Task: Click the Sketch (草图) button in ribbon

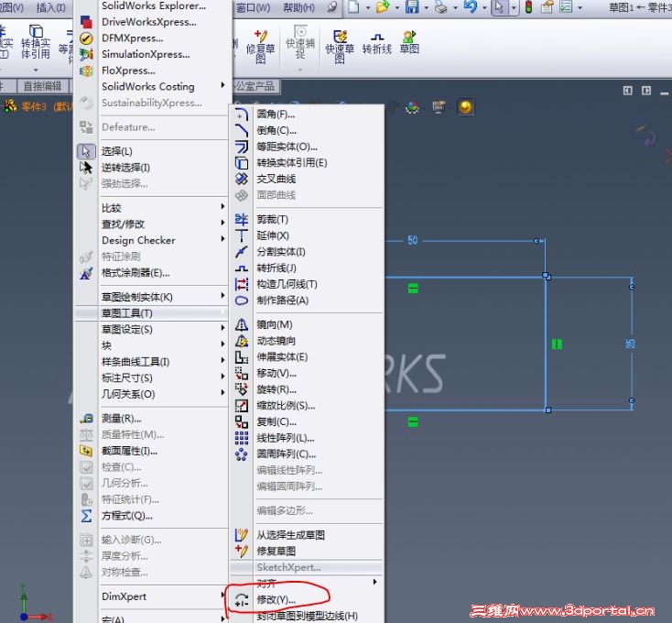Action: 409,42
